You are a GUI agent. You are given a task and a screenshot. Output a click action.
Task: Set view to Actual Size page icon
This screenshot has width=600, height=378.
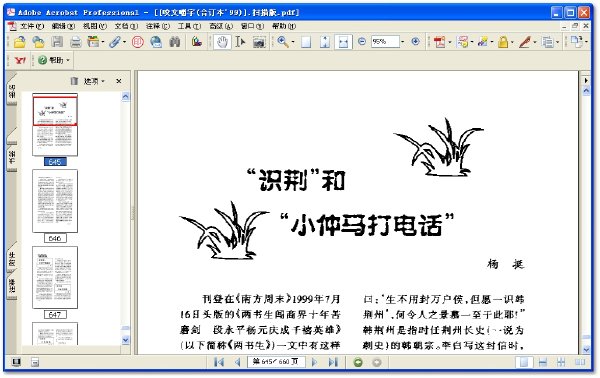(x=306, y=42)
